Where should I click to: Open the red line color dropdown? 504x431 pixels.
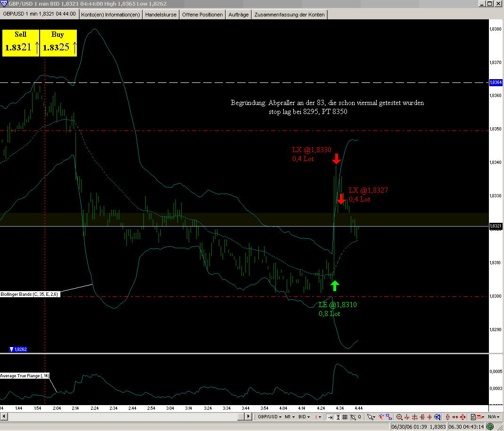(319, 417)
